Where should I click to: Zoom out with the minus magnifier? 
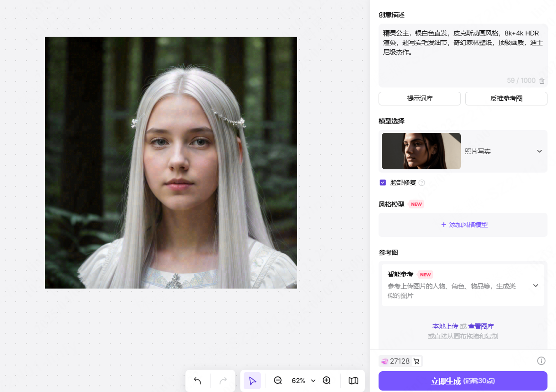[278, 381]
